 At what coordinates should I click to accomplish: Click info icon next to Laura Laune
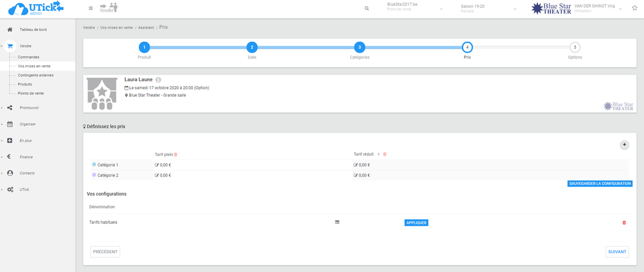click(159, 80)
